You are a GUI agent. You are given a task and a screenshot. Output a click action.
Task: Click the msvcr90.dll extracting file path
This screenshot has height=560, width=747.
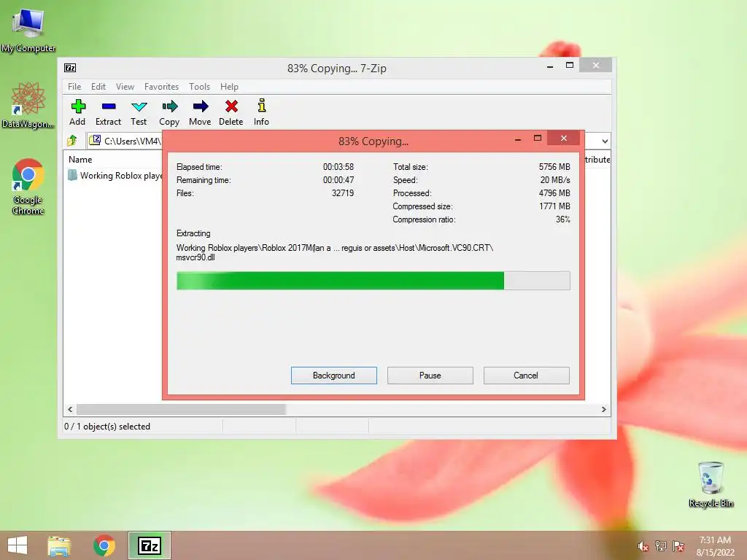[x=334, y=252]
